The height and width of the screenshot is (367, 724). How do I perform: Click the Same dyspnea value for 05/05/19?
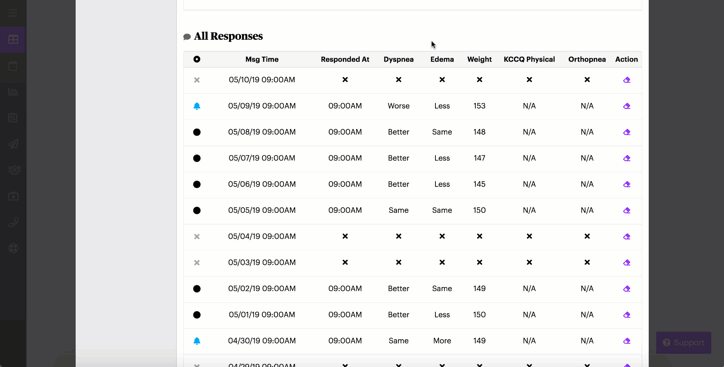(x=398, y=210)
